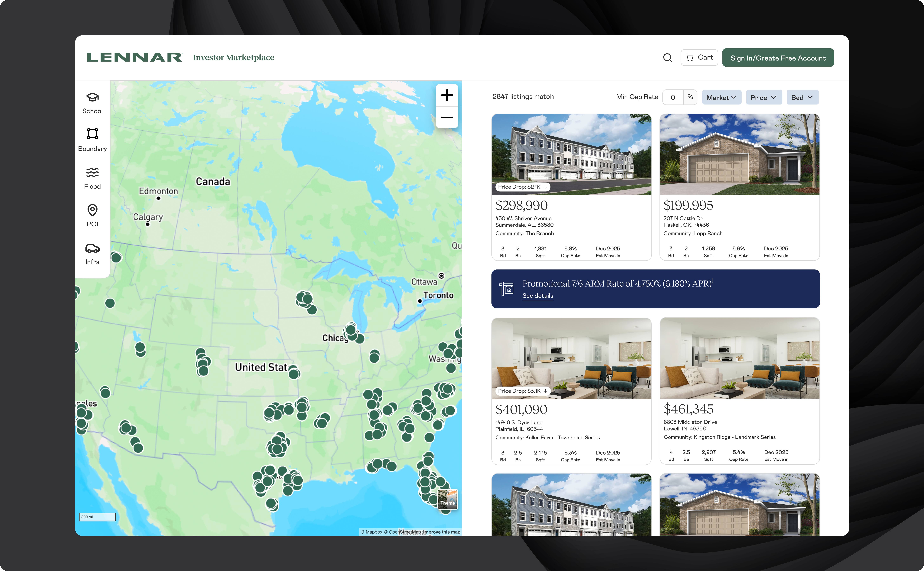Click the Canada map label

213,182
